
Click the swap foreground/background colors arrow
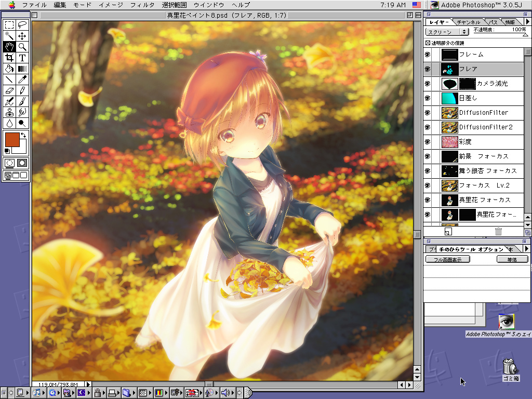23,135
